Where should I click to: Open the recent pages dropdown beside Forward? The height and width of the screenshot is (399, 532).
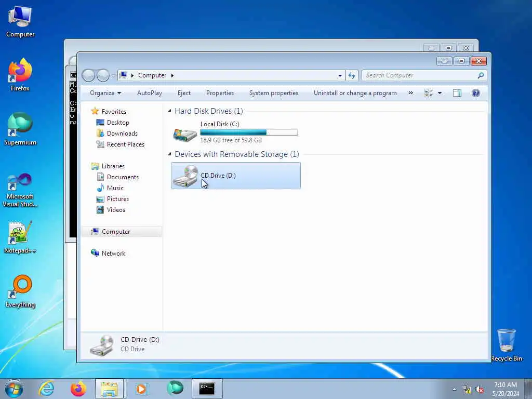(113, 76)
